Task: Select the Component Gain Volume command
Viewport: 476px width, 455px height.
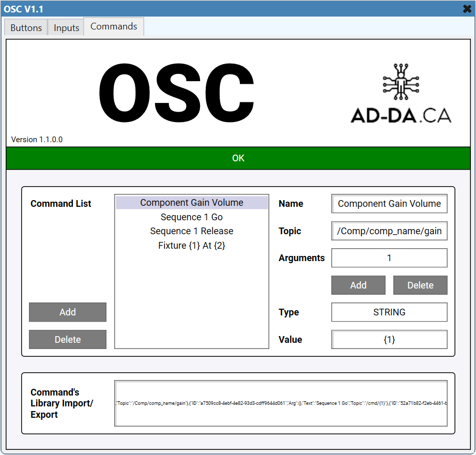Action: (191, 202)
